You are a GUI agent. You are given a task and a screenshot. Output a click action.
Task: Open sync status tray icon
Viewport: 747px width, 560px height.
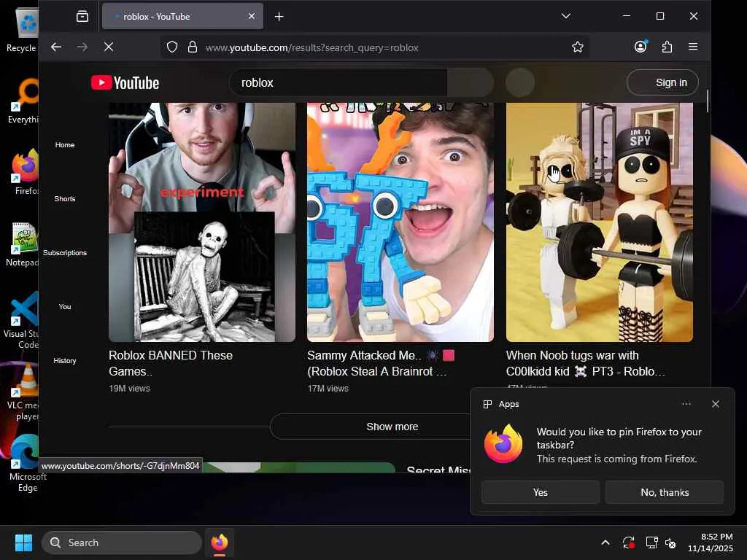[x=628, y=542]
